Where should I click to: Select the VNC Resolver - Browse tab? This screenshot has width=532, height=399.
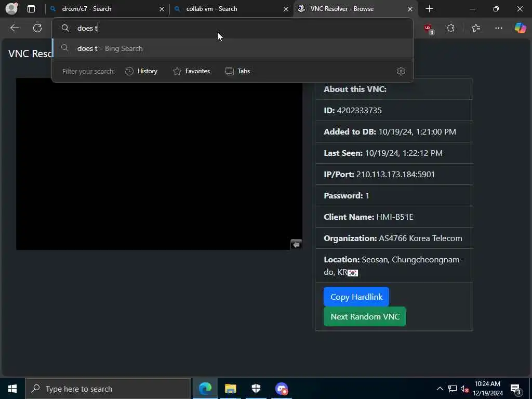[x=355, y=9]
